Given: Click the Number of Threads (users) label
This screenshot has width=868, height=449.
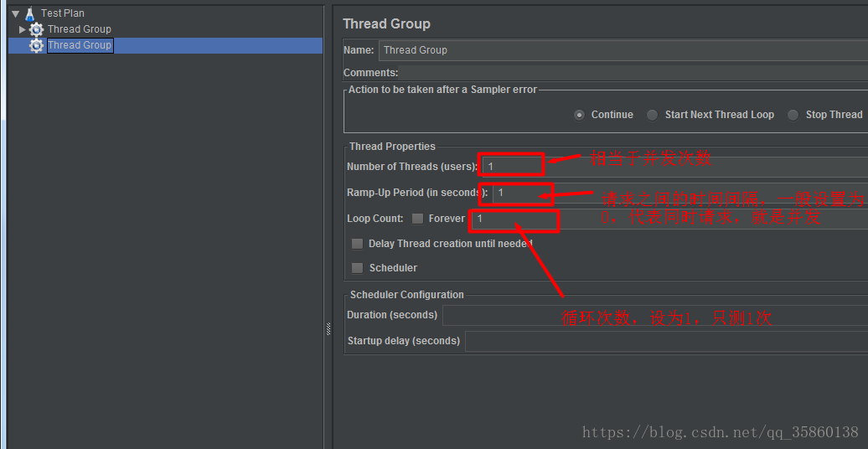Looking at the screenshot, I should 412,167.
